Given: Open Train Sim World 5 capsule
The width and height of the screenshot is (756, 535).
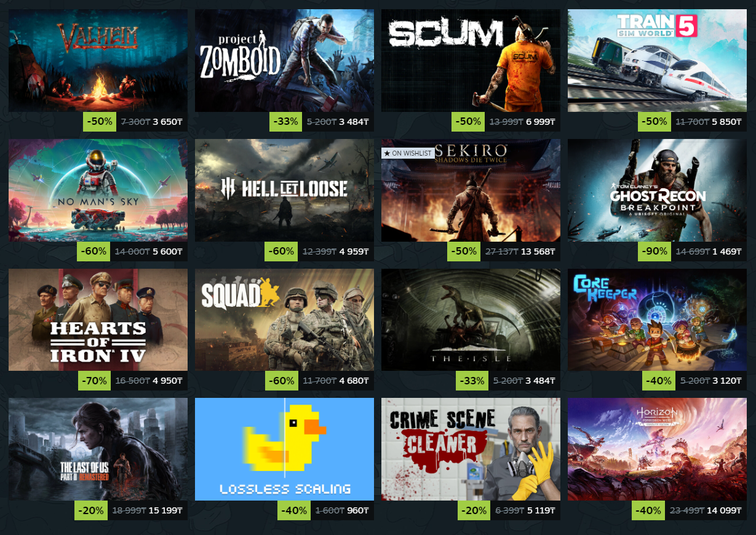Looking at the screenshot, I should [657, 60].
